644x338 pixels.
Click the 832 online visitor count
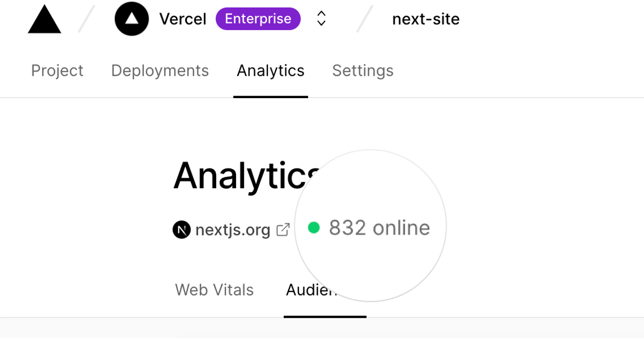tap(379, 228)
